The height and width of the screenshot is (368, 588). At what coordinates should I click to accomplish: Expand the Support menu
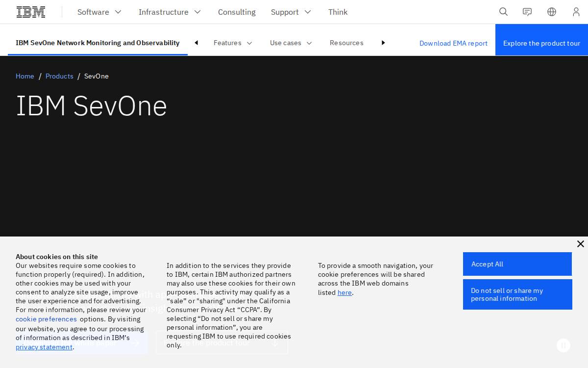click(291, 12)
